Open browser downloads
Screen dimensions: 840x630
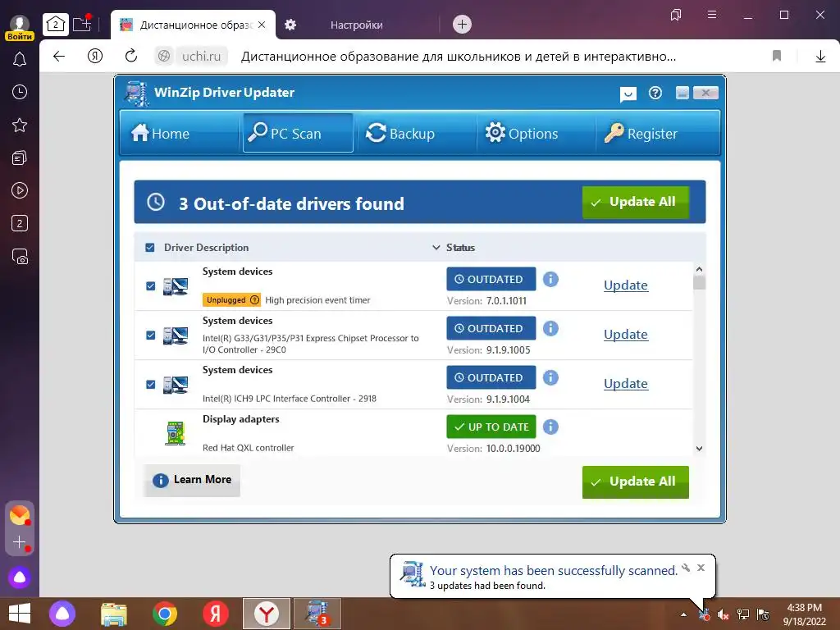click(x=820, y=57)
